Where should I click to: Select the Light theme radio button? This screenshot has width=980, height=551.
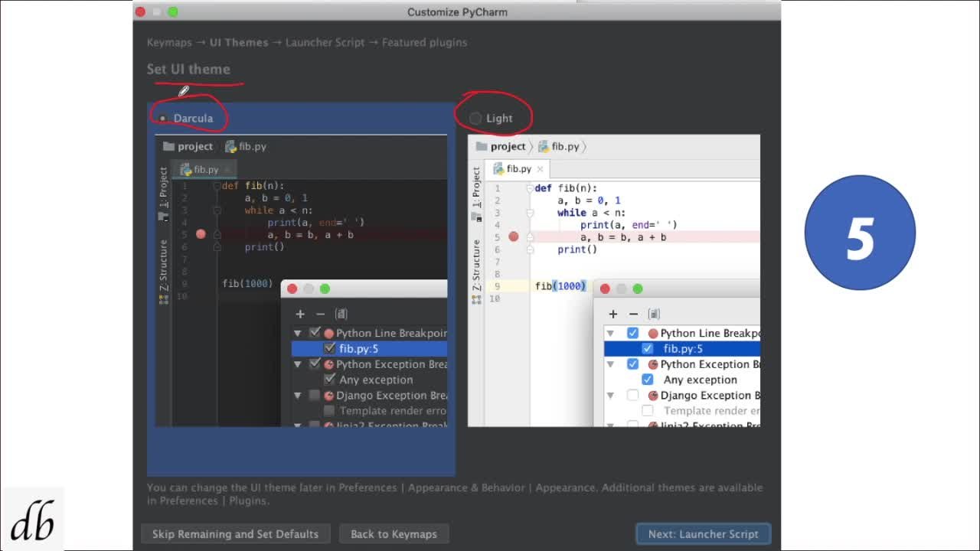(475, 119)
